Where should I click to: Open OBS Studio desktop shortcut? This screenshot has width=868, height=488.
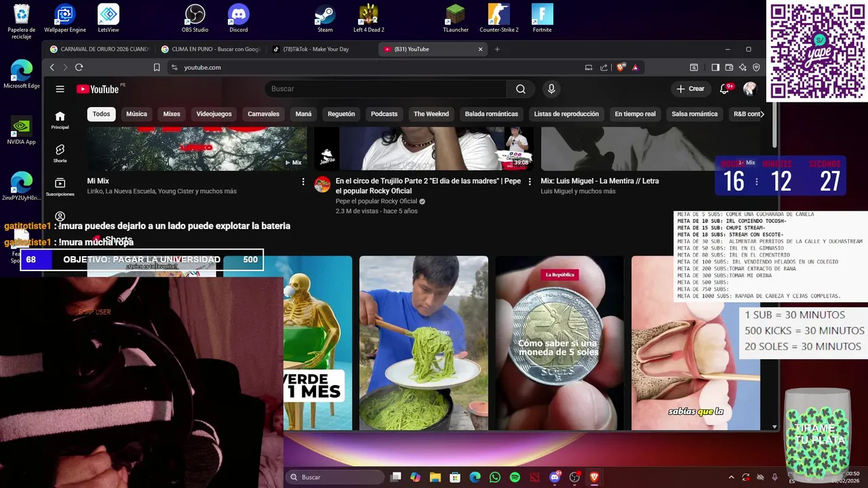[195, 18]
